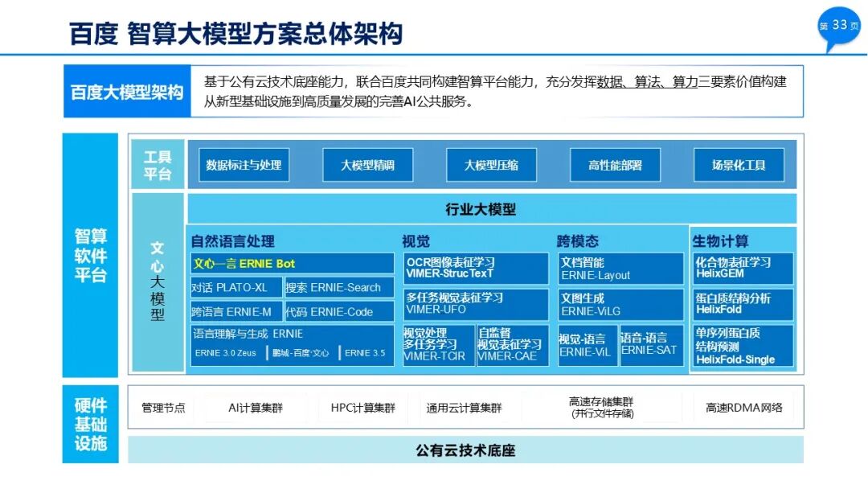Click the slide title 百度 智算大模型方案总体架构

235,34
